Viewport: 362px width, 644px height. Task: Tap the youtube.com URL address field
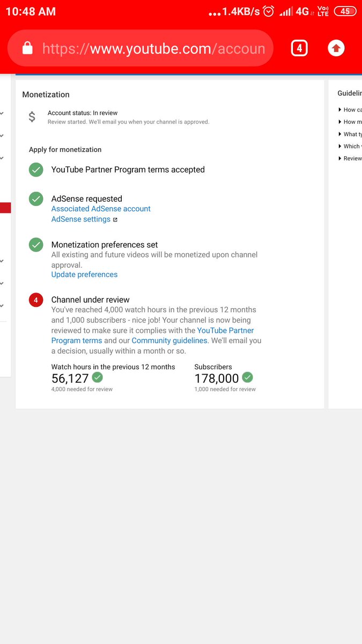141,49
